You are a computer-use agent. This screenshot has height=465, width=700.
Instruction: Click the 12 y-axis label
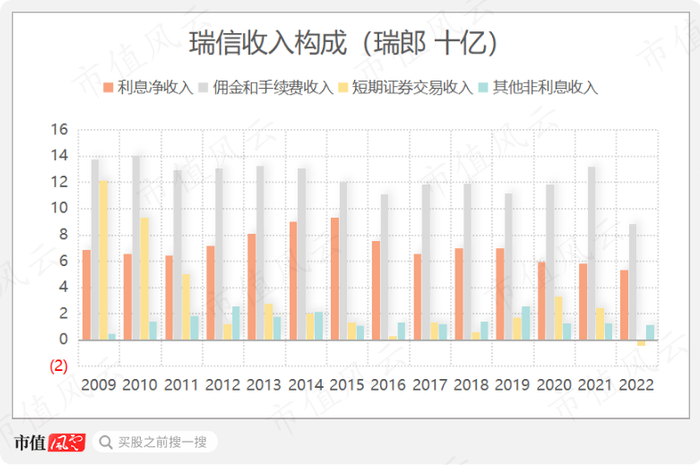[x=59, y=182]
